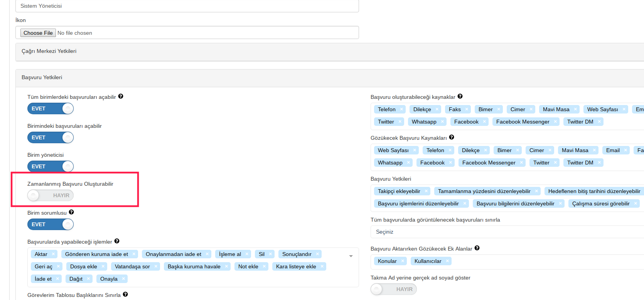The width and height of the screenshot is (644, 300).
Task: Remove Konular tag from Ek Alanlar
Action: [403, 261]
